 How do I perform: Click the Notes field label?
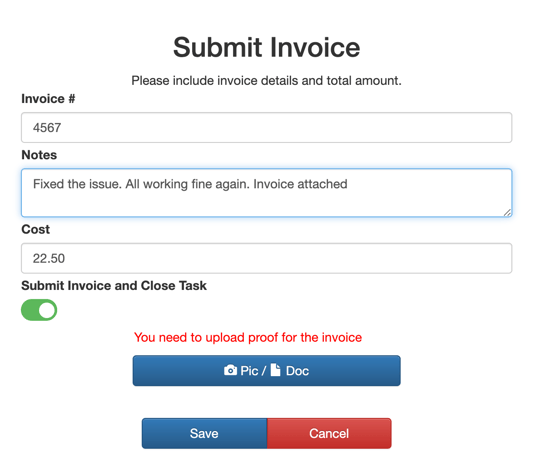[39, 155]
